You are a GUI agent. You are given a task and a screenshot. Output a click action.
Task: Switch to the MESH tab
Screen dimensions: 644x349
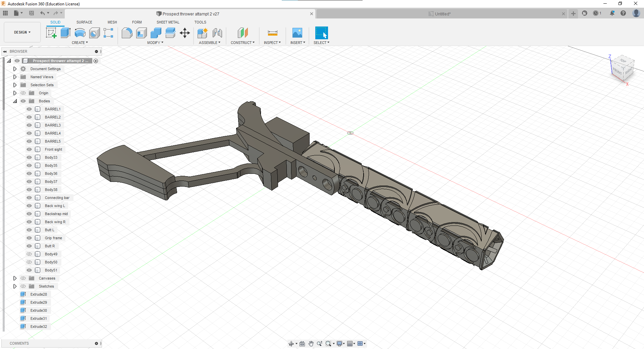(x=112, y=22)
